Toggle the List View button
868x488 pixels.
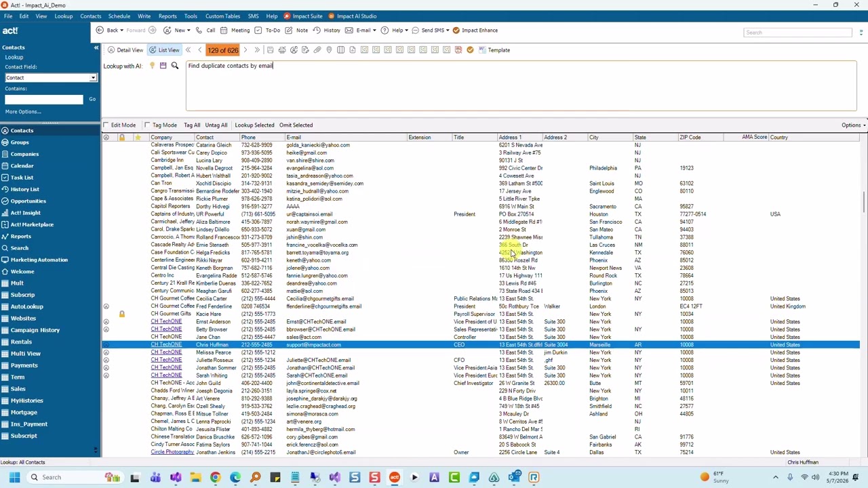point(165,50)
